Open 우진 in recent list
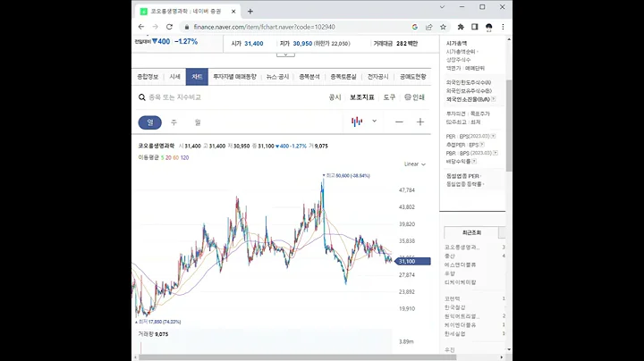 coord(449,350)
